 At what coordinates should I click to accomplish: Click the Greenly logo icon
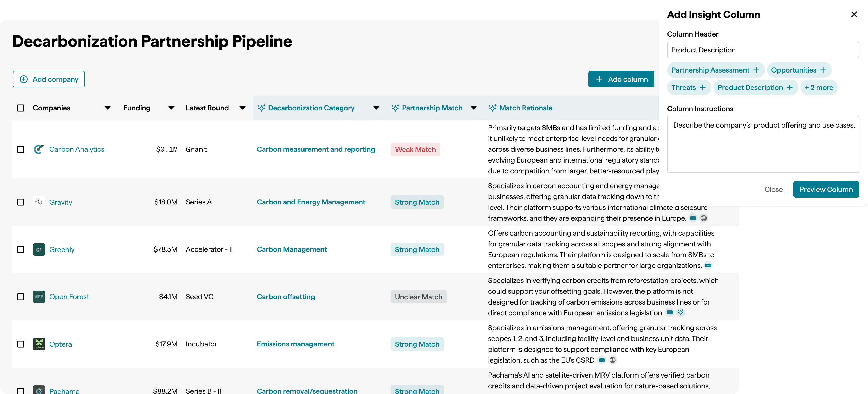pos(39,249)
